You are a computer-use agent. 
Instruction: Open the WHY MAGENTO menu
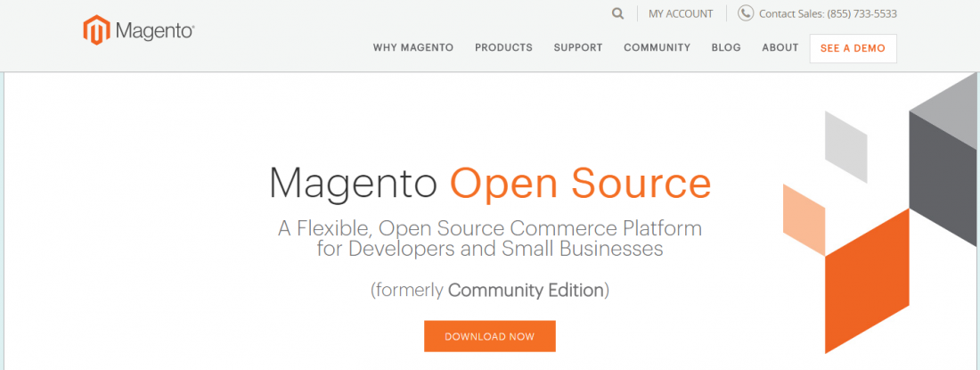[413, 47]
